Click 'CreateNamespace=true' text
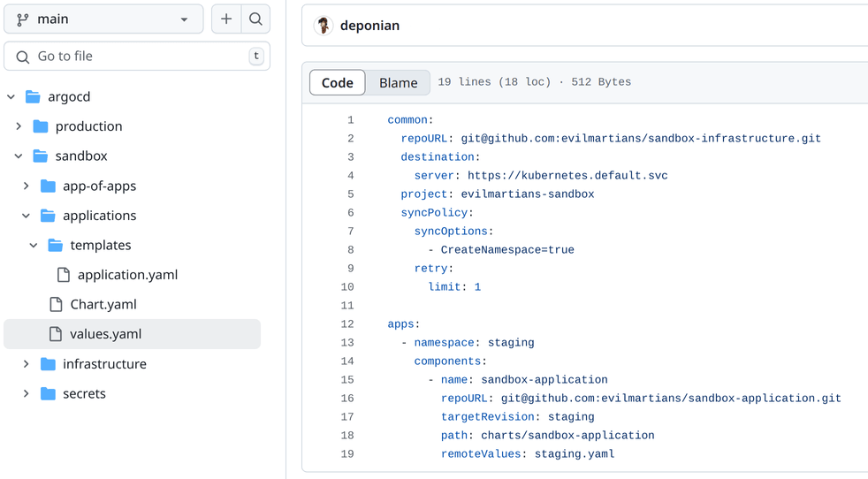This screenshot has width=868, height=479. coord(507,250)
